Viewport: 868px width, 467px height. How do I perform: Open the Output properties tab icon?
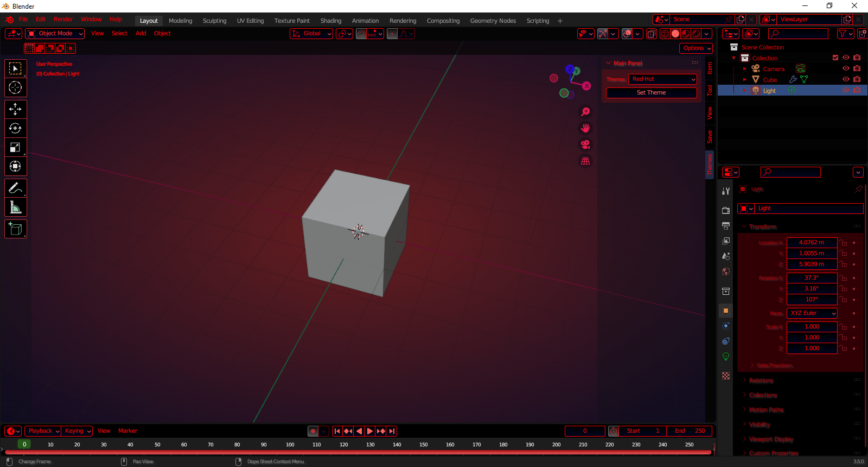[726, 225]
